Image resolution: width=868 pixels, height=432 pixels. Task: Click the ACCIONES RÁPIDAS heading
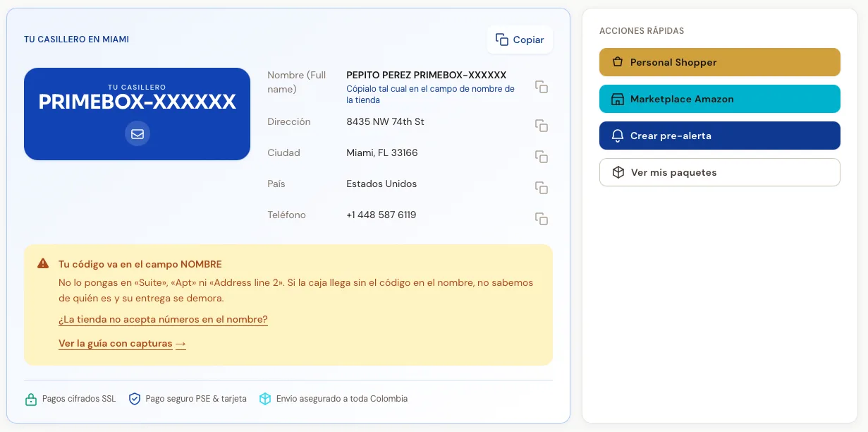pyautogui.click(x=642, y=31)
